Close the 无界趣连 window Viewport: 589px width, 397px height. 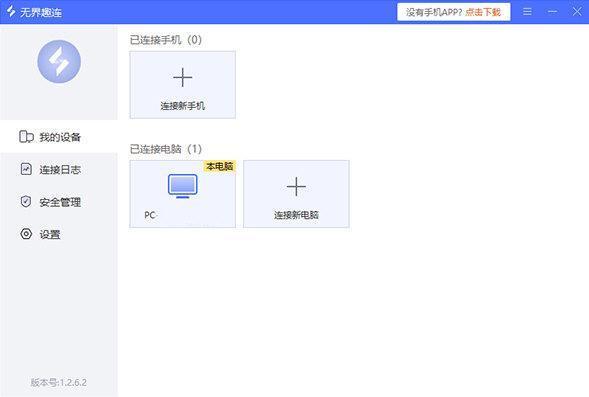(577, 12)
